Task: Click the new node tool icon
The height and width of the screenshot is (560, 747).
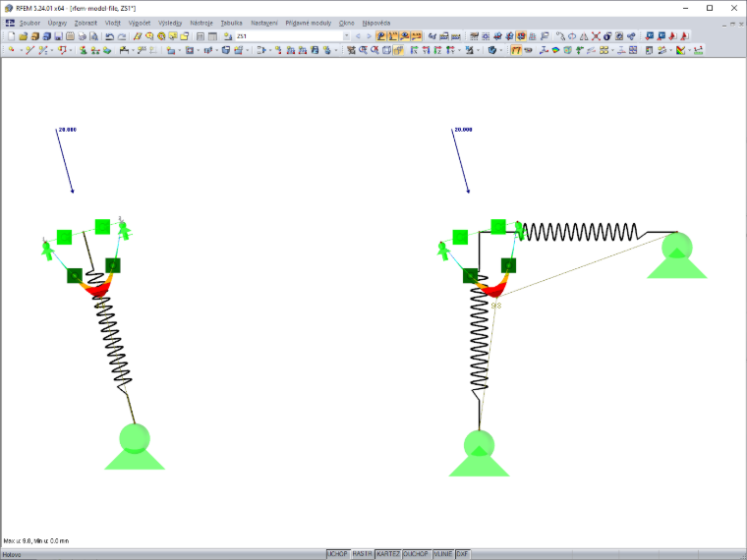Action: (11, 50)
